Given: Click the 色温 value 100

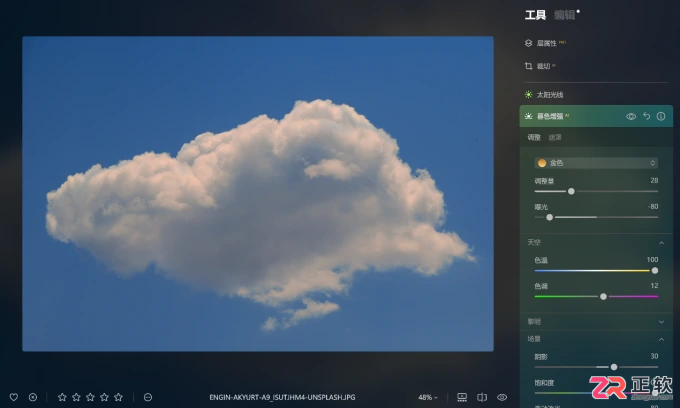Looking at the screenshot, I should coord(652,260).
